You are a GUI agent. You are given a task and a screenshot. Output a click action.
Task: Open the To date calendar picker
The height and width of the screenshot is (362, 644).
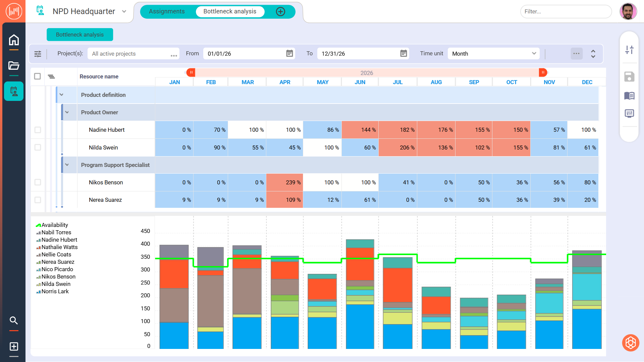click(404, 54)
